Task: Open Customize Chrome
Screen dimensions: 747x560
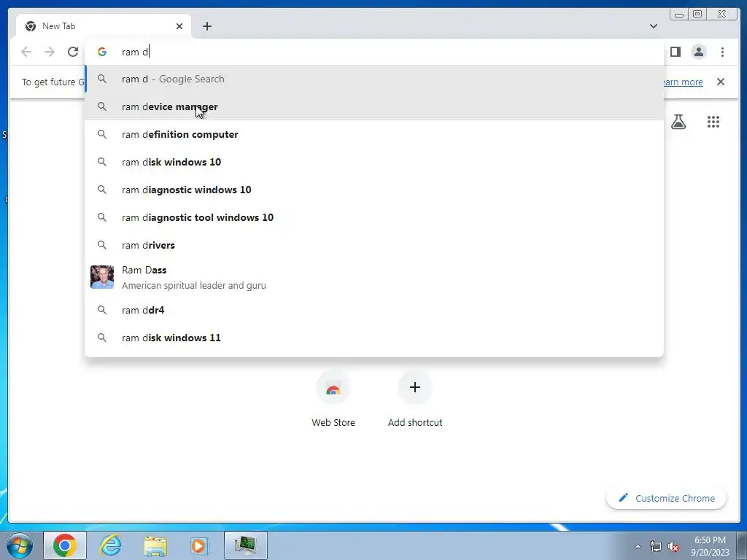Action: click(x=666, y=498)
